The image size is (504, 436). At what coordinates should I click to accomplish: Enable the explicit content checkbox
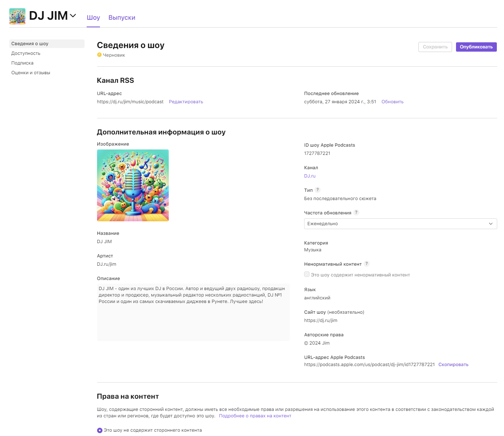[x=307, y=274]
